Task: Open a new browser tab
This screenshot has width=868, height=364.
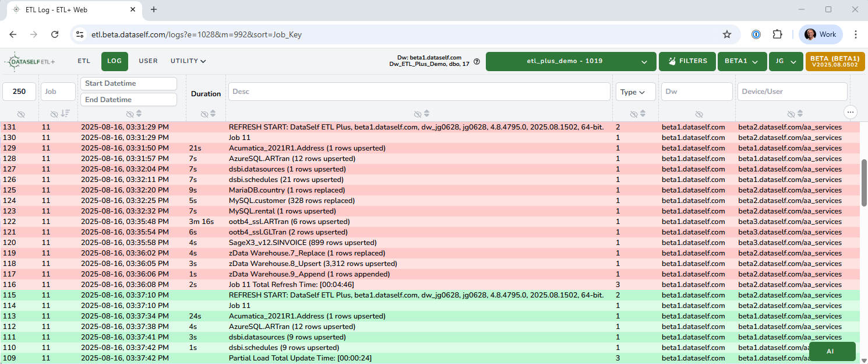Action: click(154, 9)
